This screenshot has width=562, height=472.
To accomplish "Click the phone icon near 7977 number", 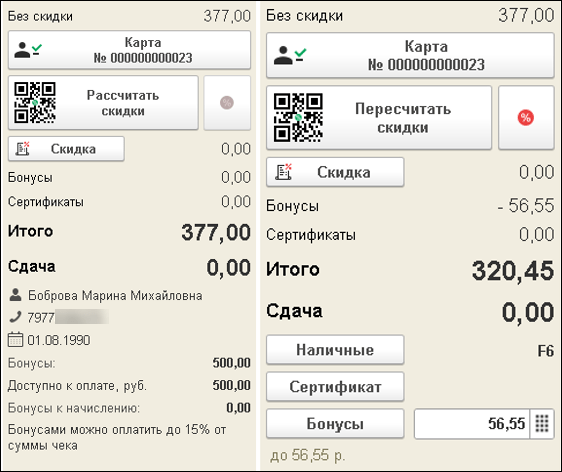I will click(x=15, y=317).
